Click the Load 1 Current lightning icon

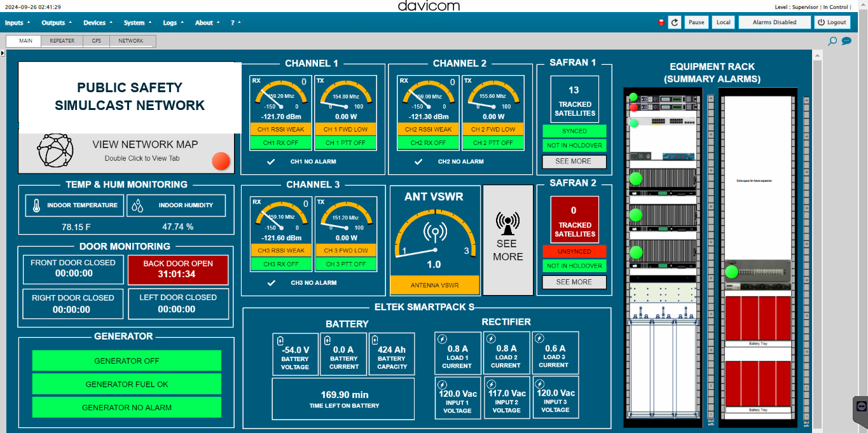[443, 339]
